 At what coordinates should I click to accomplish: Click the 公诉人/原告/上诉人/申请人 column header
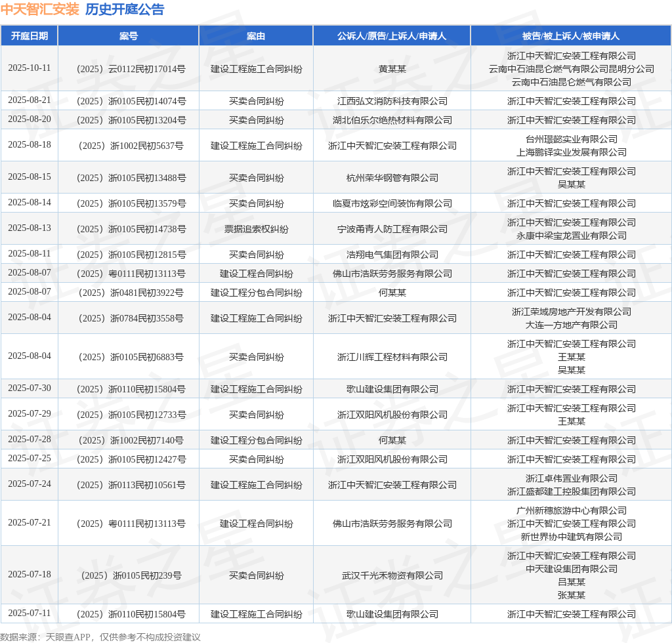(392, 36)
